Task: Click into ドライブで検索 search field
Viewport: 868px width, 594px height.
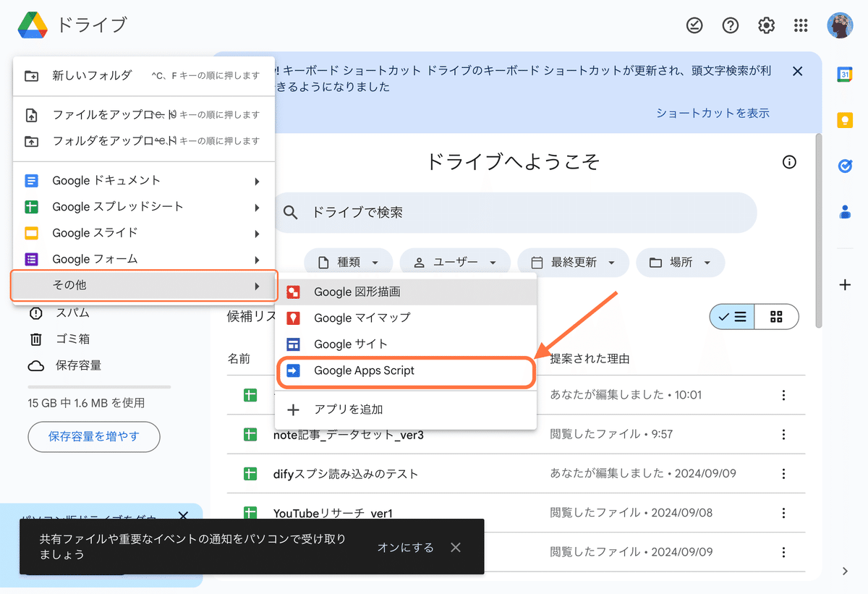Action: [514, 213]
